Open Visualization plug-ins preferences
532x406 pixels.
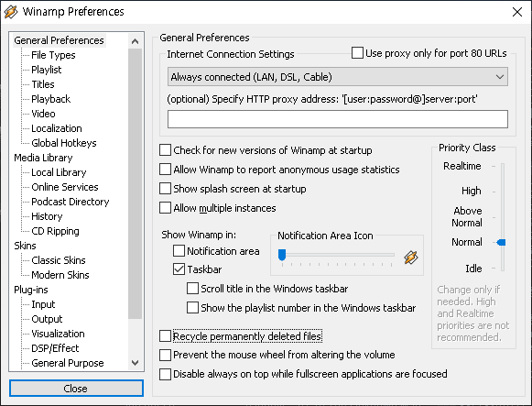click(x=58, y=334)
